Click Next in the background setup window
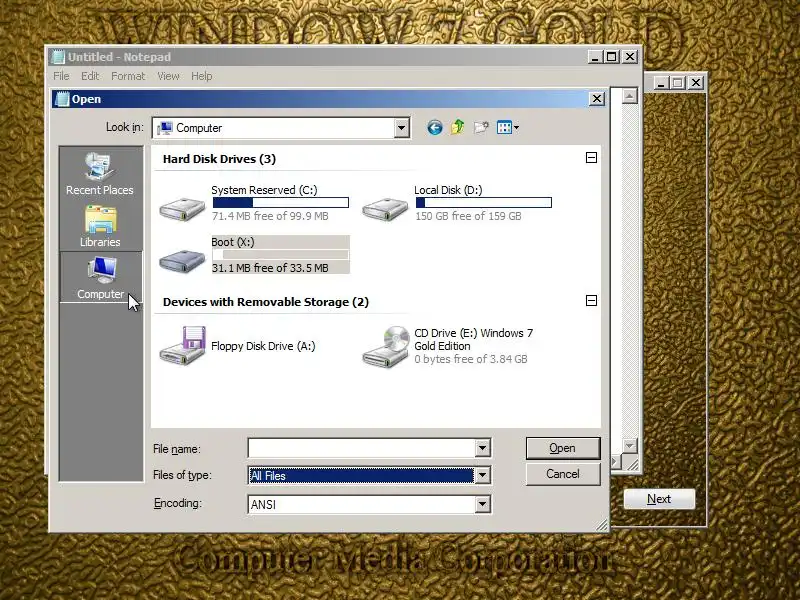Screen dimensions: 800x600 [x=659, y=499]
